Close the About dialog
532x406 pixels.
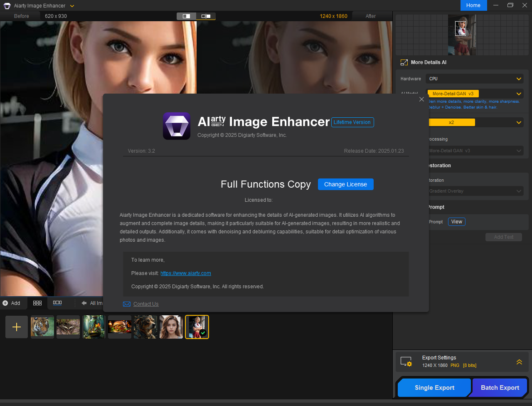(421, 99)
